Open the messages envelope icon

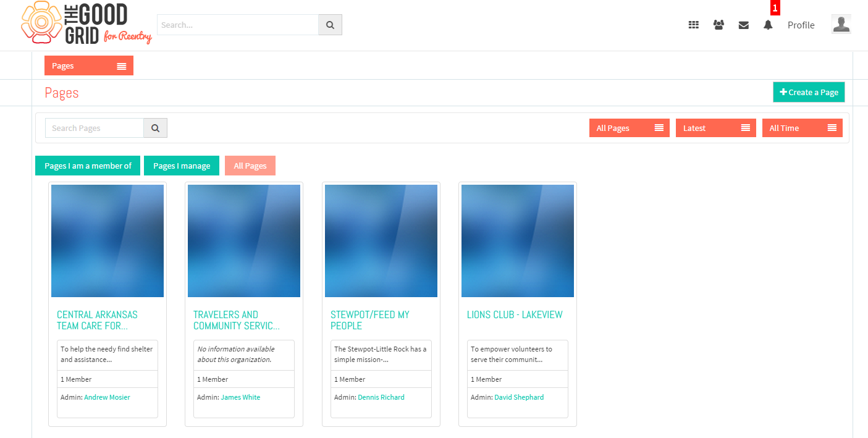coord(744,25)
